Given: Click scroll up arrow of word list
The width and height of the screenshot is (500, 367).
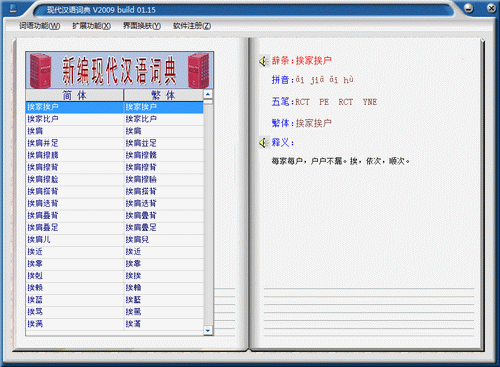Looking at the screenshot, I should click(208, 94).
